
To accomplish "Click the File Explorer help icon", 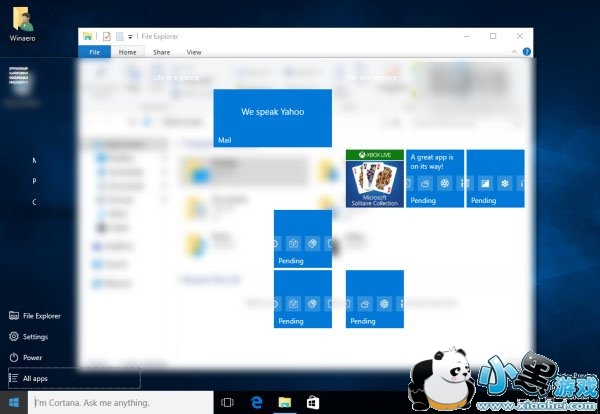I will [526, 51].
